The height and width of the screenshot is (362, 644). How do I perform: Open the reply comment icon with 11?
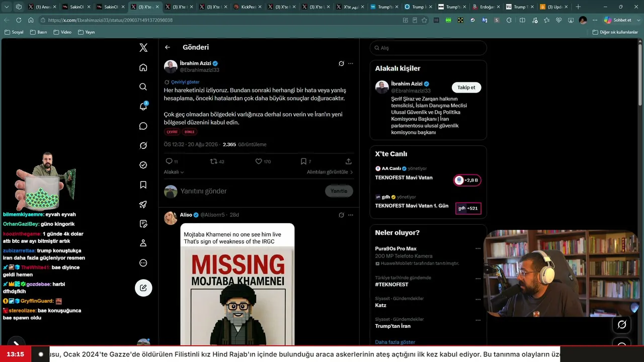point(172,161)
